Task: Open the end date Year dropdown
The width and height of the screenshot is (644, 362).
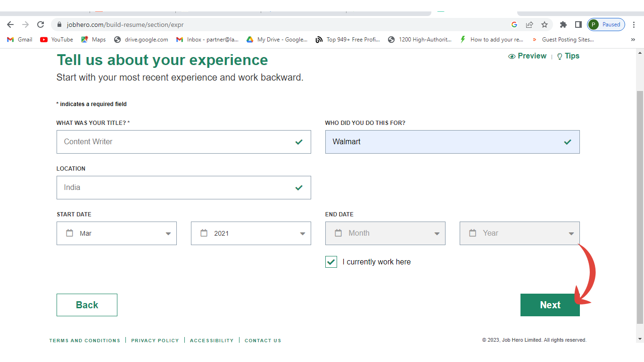Action: click(520, 233)
